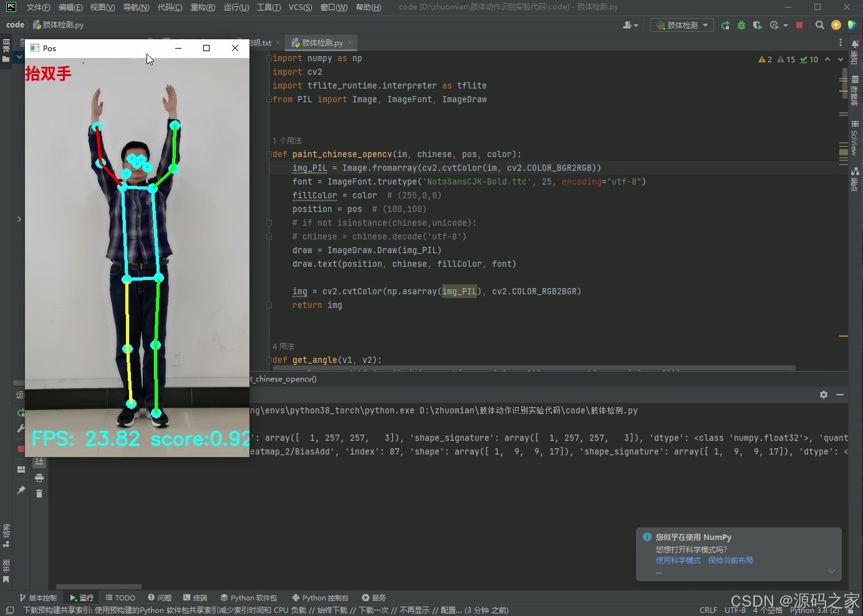Open the user account dropdown
Screen dimensions: 863x616
coord(630,25)
